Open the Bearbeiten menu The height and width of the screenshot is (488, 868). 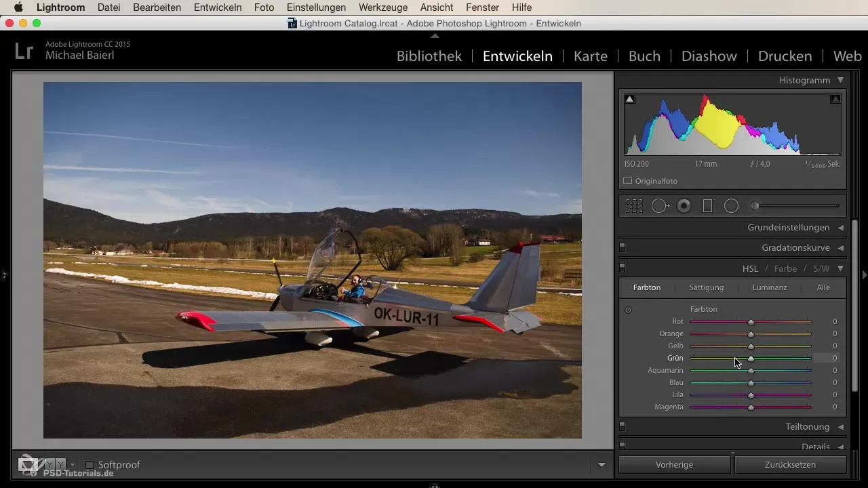point(158,7)
